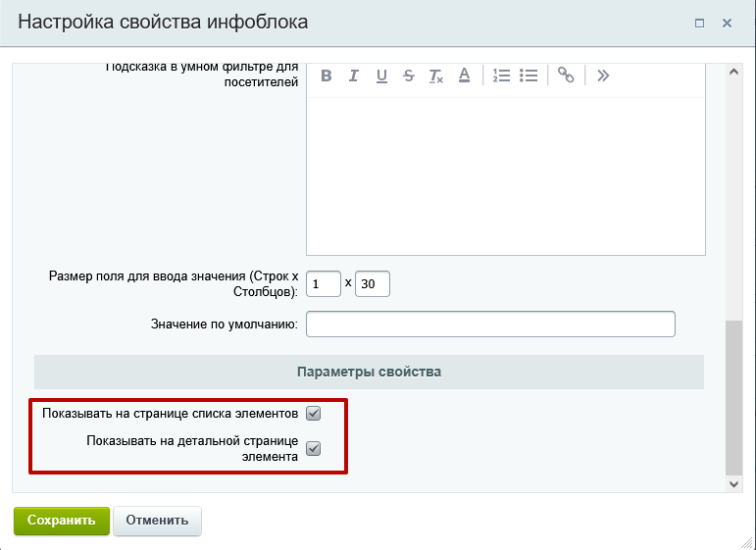
Task: Click the Размер поля для ввода значения label
Action: [174, 284]
